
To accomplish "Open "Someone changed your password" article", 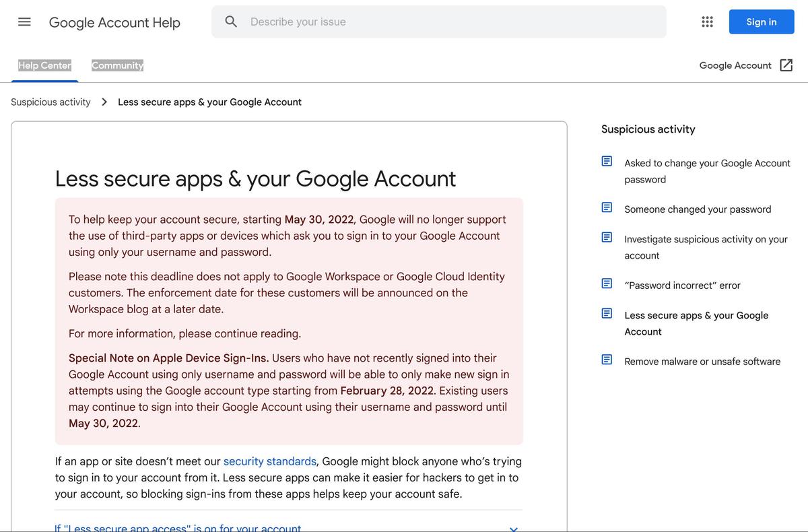I will (698, 209).
